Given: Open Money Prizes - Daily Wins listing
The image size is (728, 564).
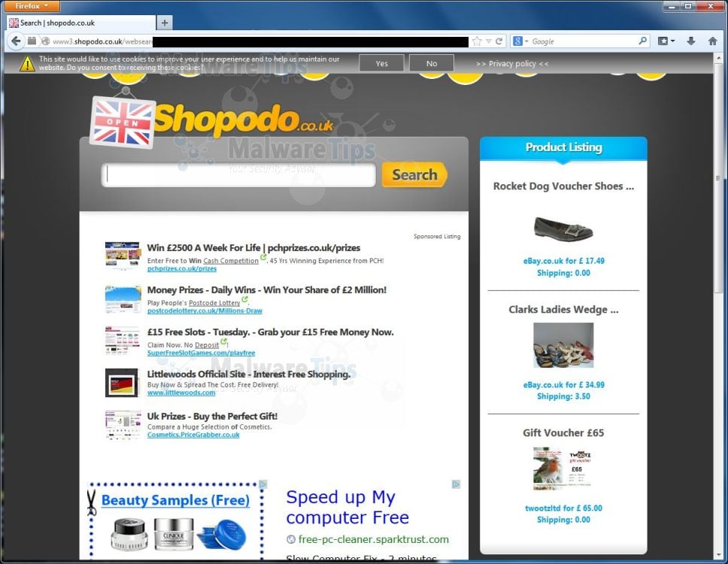Looking at the screenshot, I should click(x=266, y=290).
